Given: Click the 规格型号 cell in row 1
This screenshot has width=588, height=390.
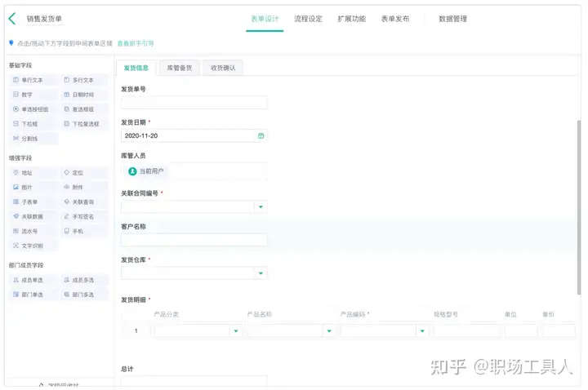Looking at the screenshot, I should coord(467,330).
